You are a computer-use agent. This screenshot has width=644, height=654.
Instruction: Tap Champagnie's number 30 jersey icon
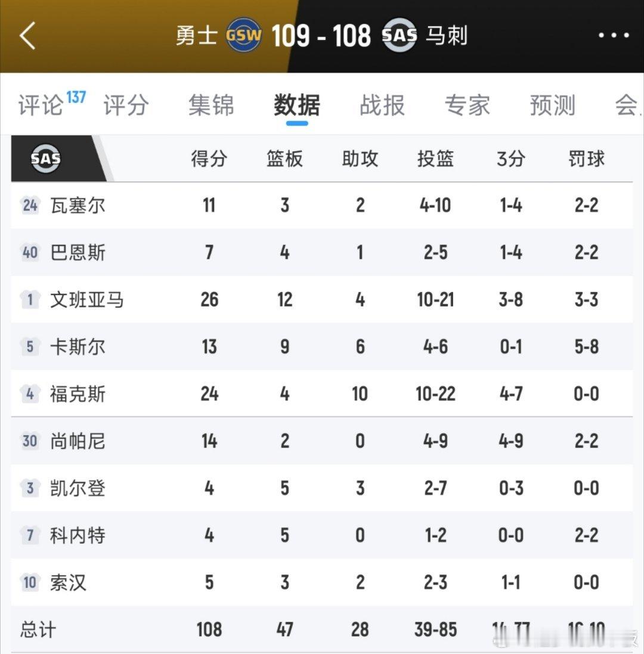[30, 441]
